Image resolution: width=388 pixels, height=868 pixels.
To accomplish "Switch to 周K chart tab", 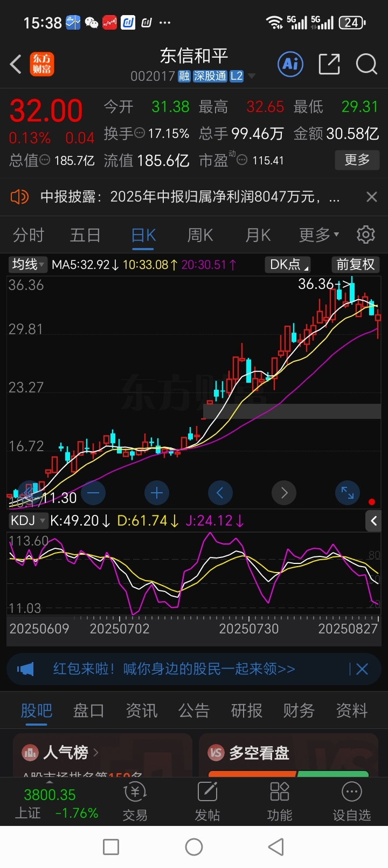I will tap(200, 235).
